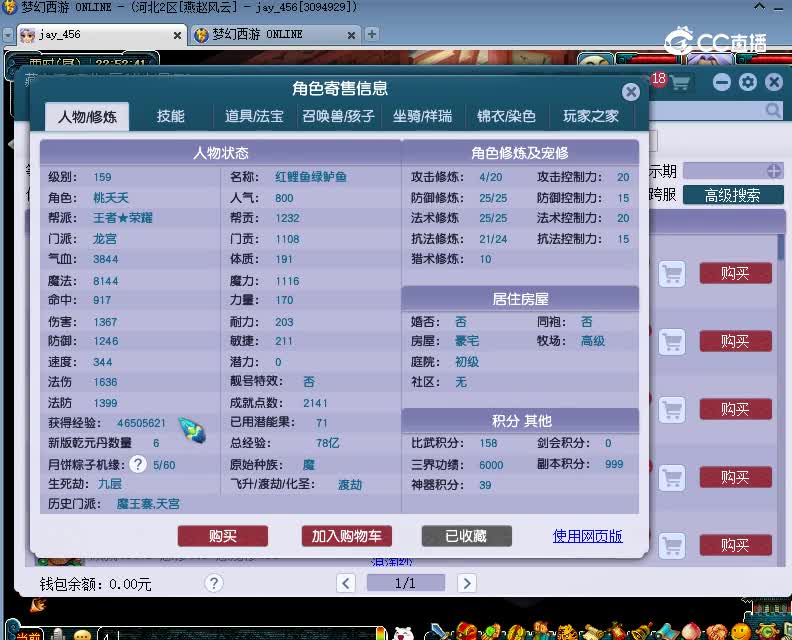Click the left character portrait at top
The width and height of the screenshot is (792, 640).
[595, 59]
